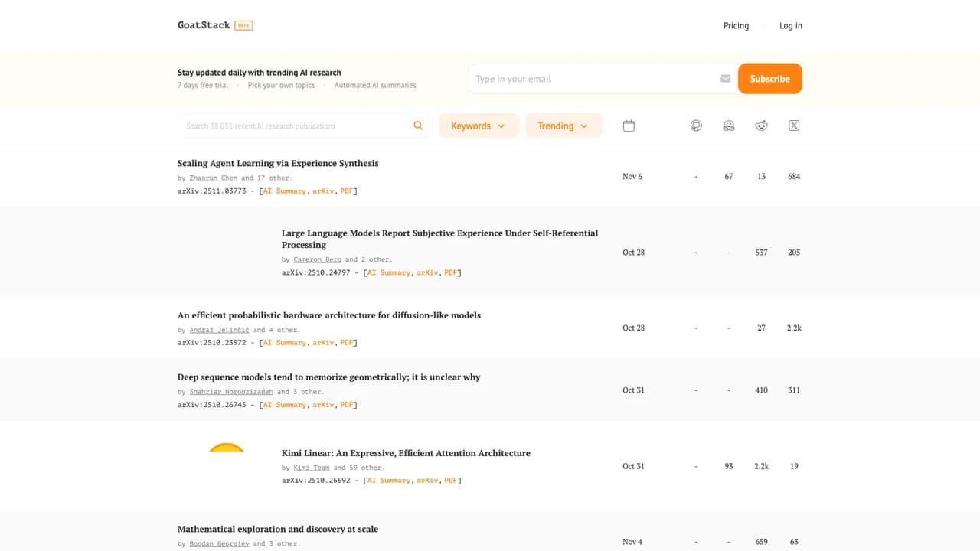This screenshot has height=551, width=980.
Task: Click the GoatStack logo
Action: (204, 25)
